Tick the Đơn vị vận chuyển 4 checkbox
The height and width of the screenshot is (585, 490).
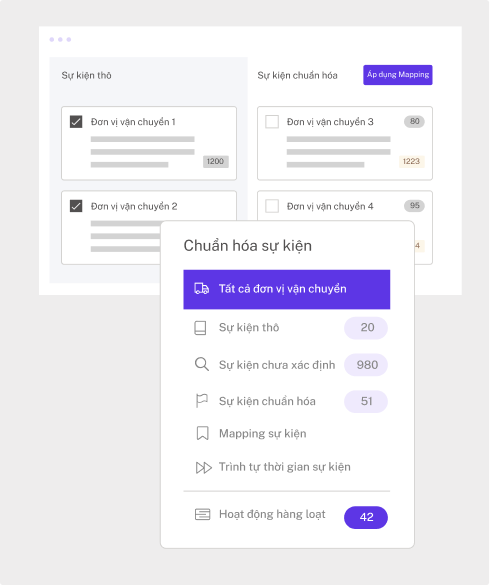click(x=272, y=206)
